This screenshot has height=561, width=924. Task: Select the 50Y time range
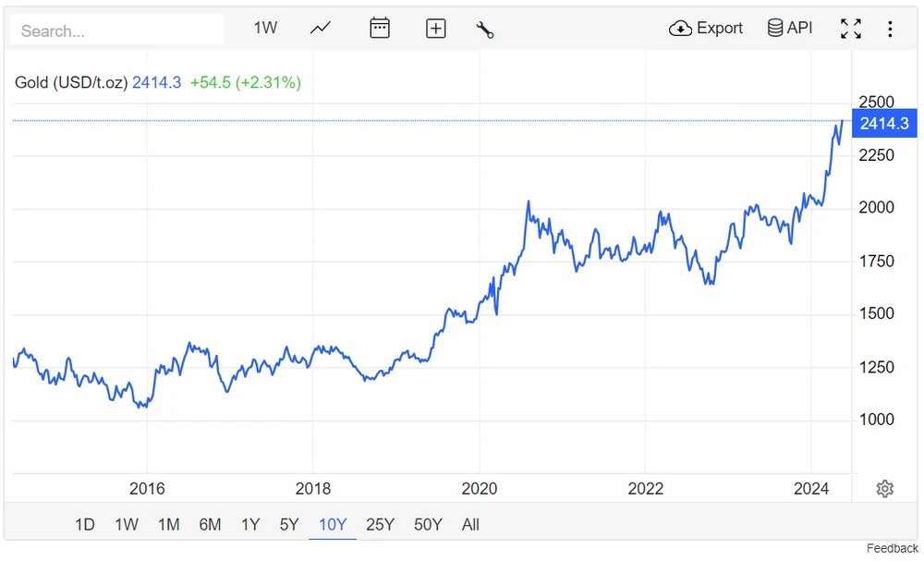pyautogui.click(x=428, y=524)
